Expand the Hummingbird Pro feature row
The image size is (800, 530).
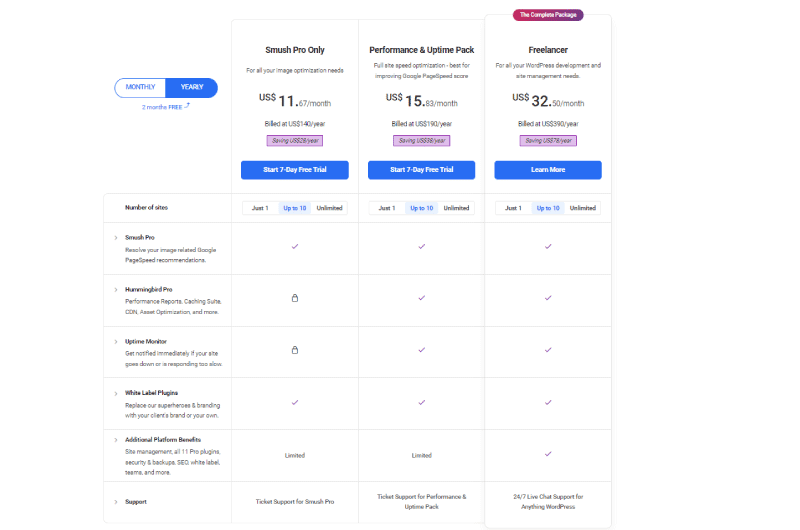click(x=116, y=290)
